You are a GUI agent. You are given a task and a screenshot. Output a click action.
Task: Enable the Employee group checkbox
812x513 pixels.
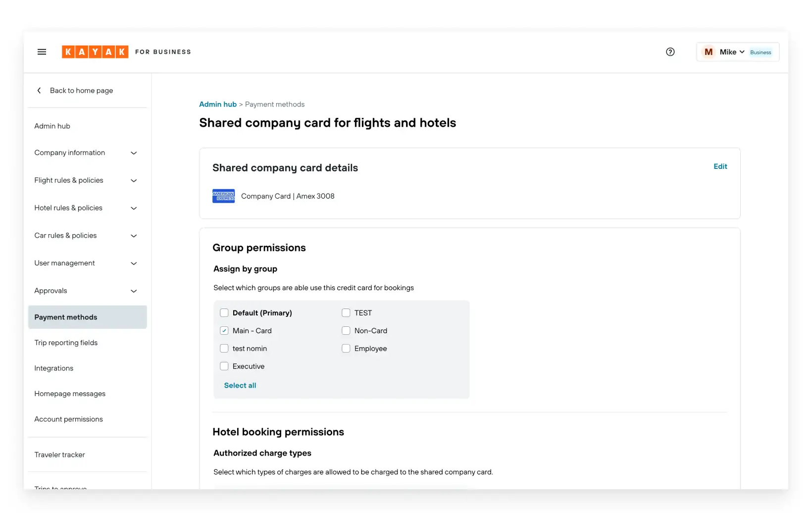346,348
